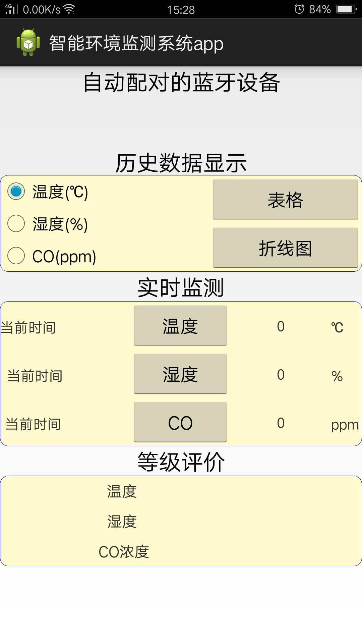Select the 温度(℃) radio button

coord(16,191)
